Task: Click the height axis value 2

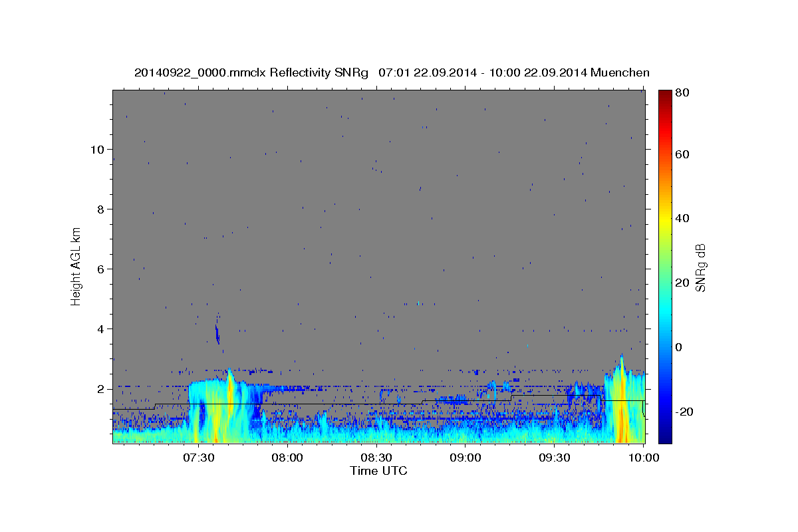Action: coord(100,388)
